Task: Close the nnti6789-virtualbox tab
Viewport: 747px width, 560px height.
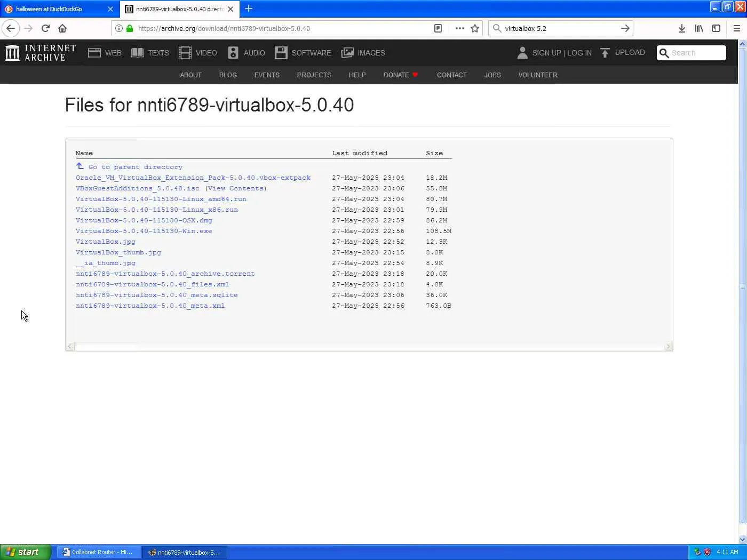Action: 231,9
